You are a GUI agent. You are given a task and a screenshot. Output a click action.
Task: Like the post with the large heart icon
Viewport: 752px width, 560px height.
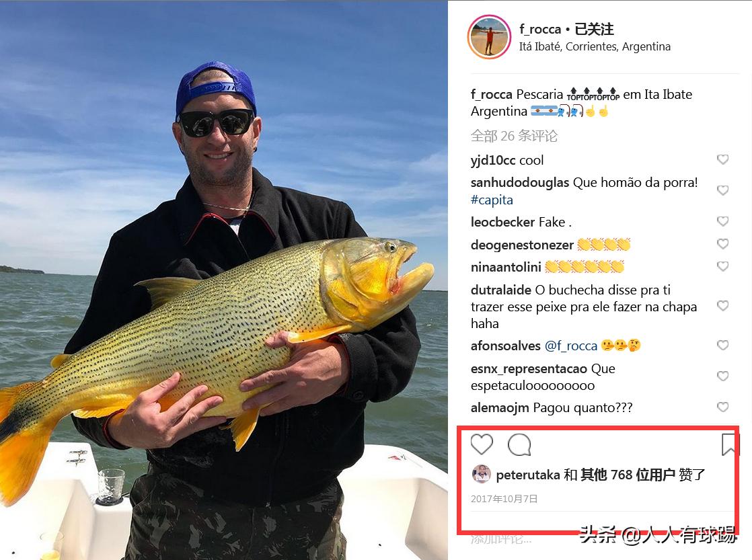482,444
